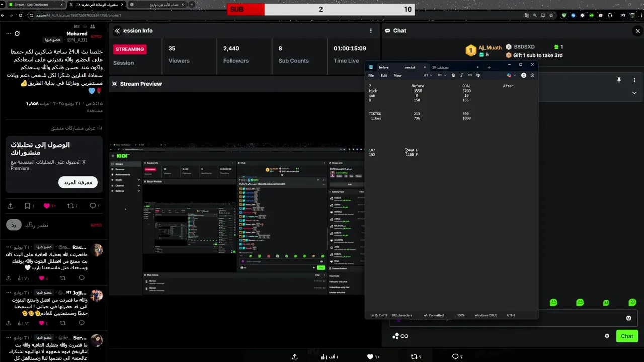Like the main tweet heart icon
This screenshot has width=644, height=362.
point(47,206)
